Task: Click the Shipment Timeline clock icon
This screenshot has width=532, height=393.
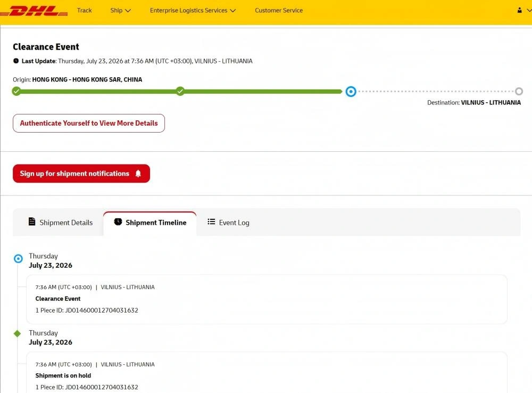Action: [x=118, y=222]
